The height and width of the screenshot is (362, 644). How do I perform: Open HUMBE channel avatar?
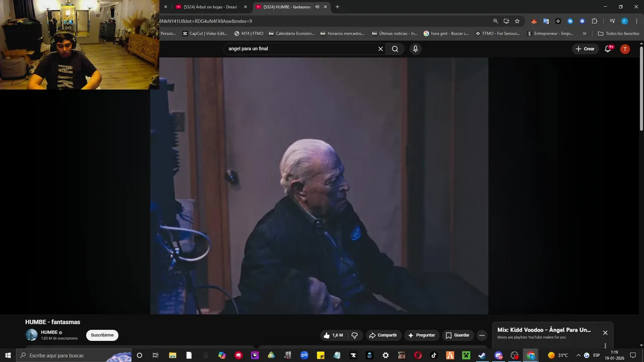[32, 335]
